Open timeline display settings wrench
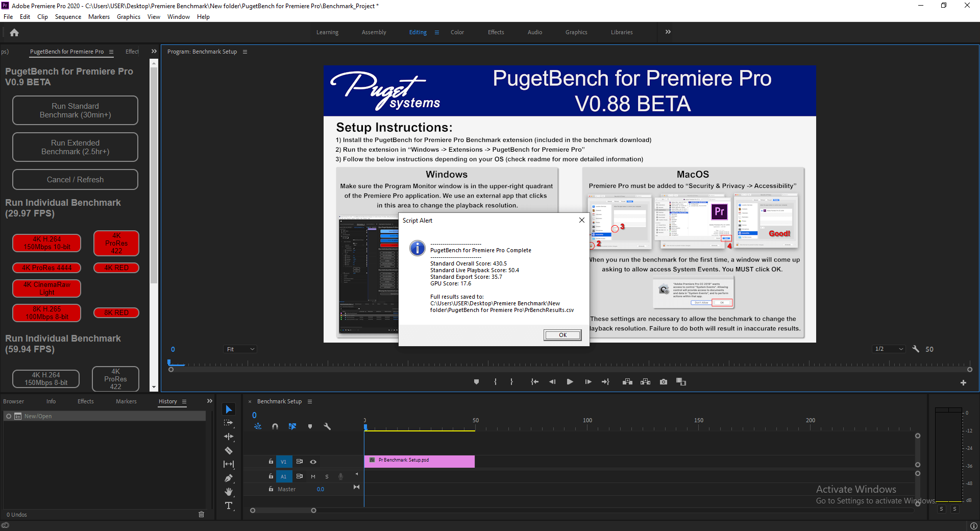This screenshot has height=531, width=980. (x=327, y=426)
